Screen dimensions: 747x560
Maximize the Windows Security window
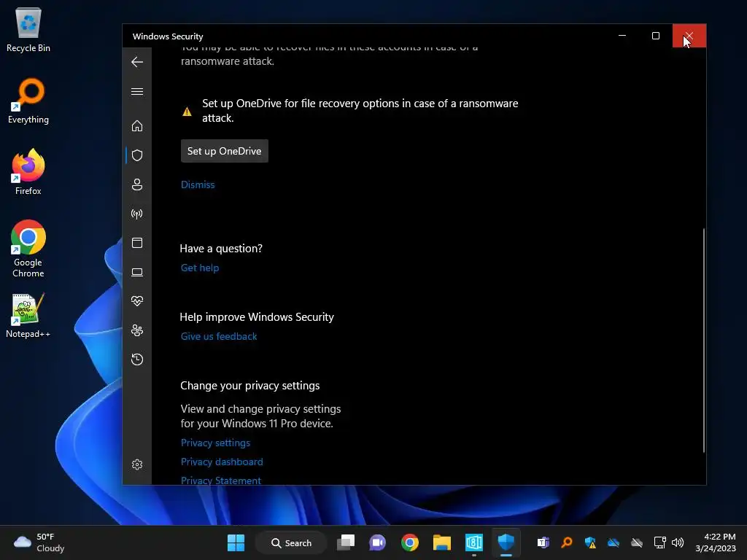tap(656, 36)
